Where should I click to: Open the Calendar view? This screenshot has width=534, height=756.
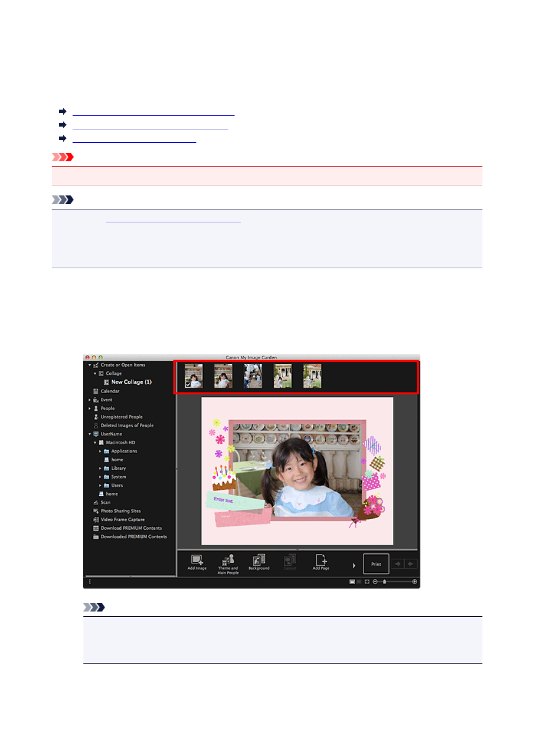coord(110,391)
